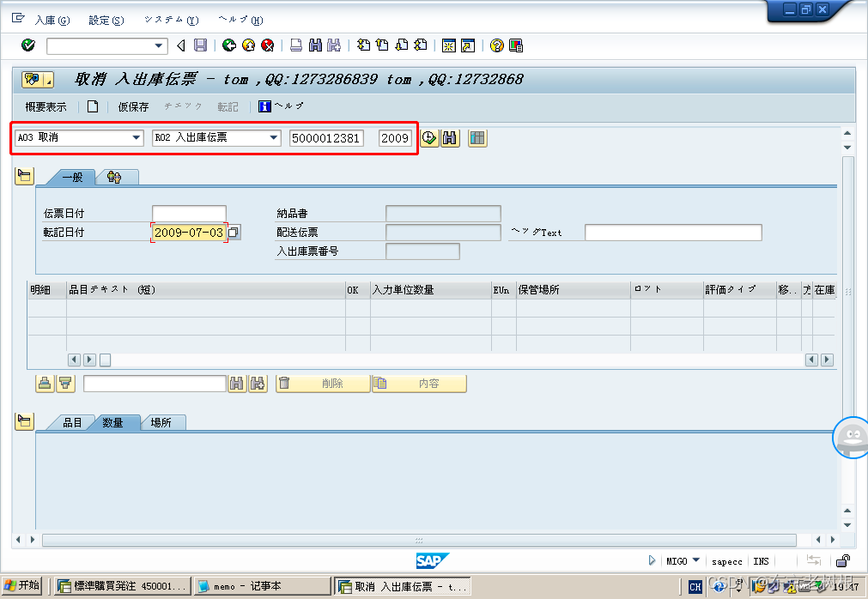Image resolution: width=868 pixels, height=599 pixels.
Task: Click the Print icon in toolbar
Action: [x=295, y=45]
